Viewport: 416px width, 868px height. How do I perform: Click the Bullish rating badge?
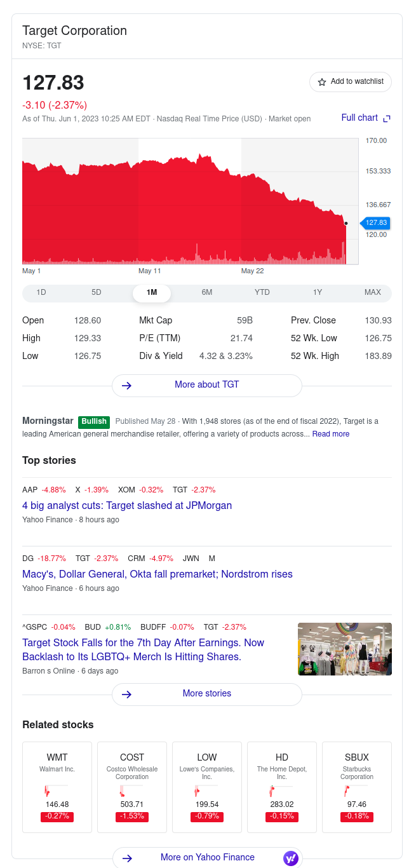click(x=94, y=422)
